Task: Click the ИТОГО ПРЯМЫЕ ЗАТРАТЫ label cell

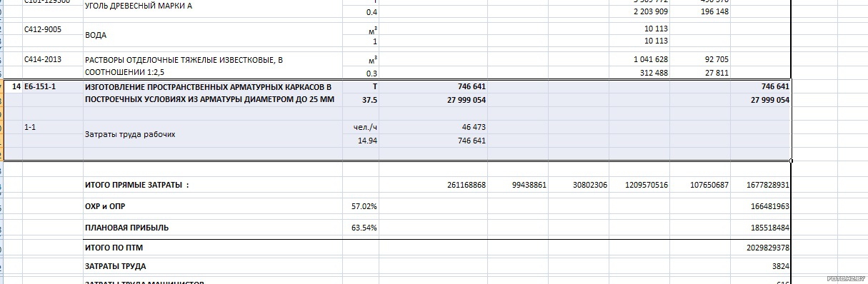Action: point(213,185)
